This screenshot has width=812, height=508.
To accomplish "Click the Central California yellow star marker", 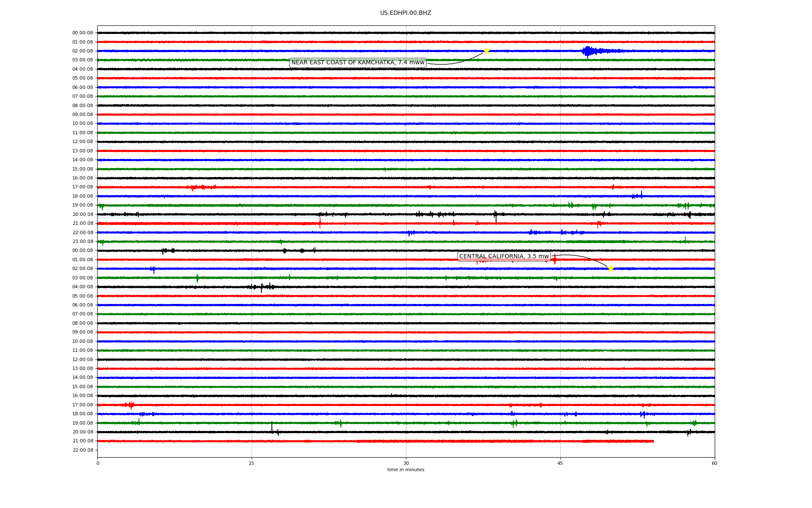I will 610,268.
